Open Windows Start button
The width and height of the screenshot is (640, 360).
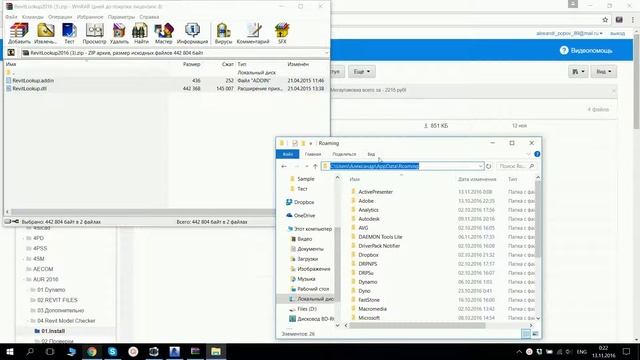point(9,351)
